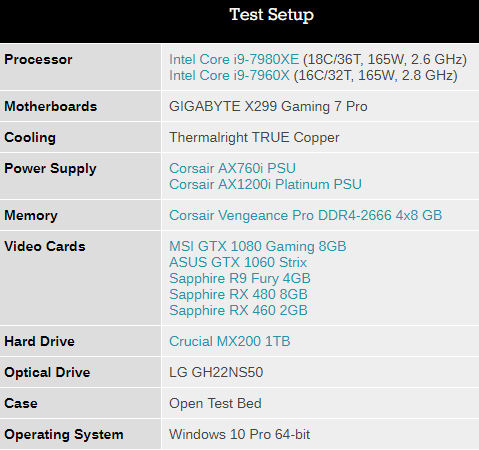
Task: Open Sapphire R9 Fury 4GB link
Action: coord(240,278)
